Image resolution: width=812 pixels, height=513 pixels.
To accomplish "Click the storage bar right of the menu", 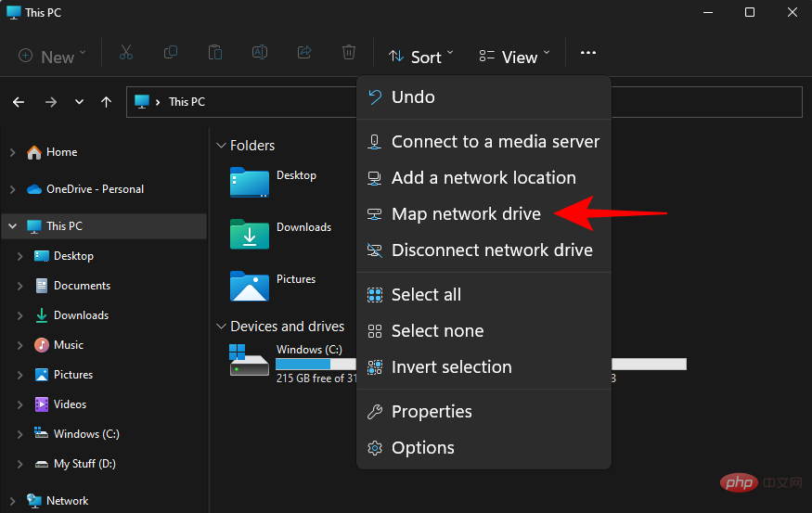I will pos(649,365).
